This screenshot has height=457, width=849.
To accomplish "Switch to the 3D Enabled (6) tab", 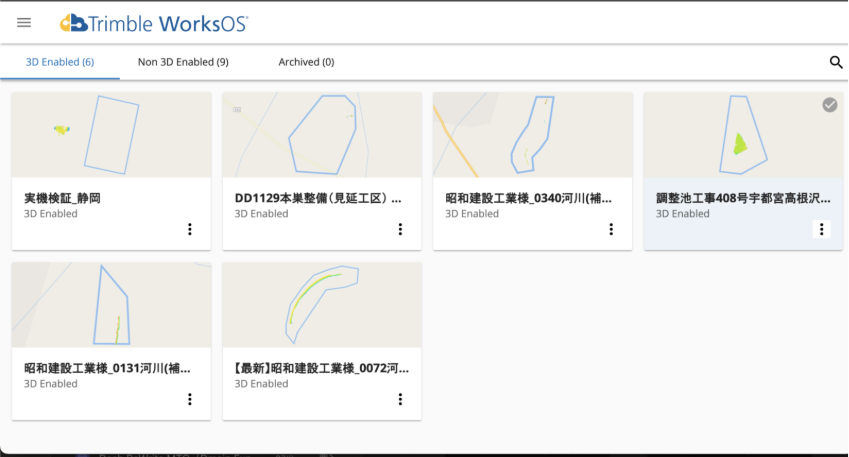I will point(60,62).
